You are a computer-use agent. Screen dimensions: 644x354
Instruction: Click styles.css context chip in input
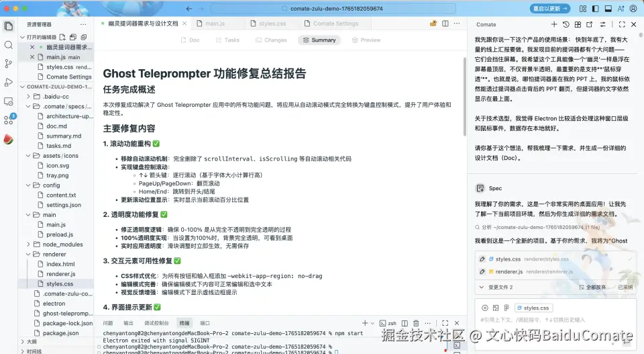click(x=533, y=308)
